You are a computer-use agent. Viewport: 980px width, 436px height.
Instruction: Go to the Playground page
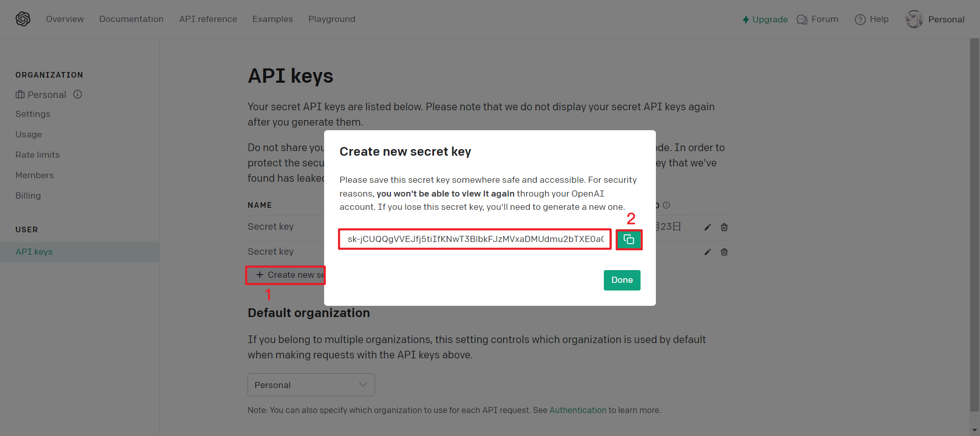click(x=332, y=19)
